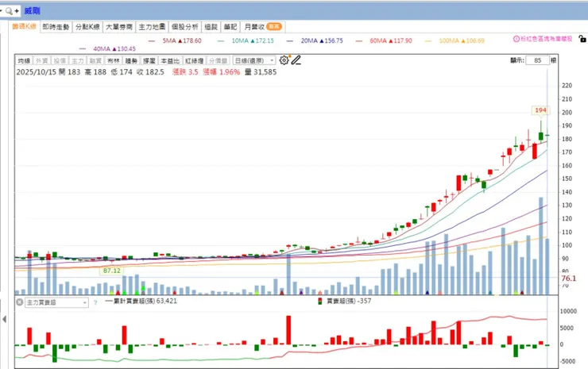Open the 大單券商 tab
588x369 pixels.
(119, 27)
